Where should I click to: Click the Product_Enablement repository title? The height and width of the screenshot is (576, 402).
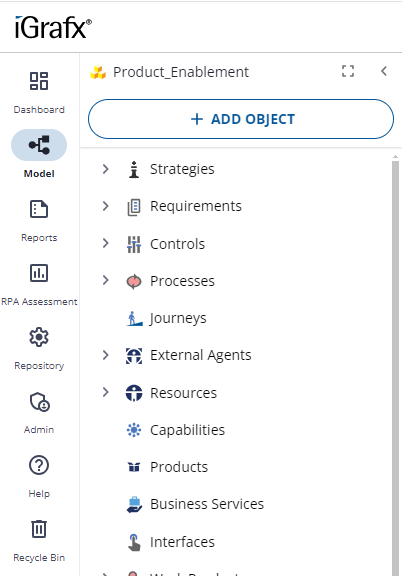tap(181, 72)
